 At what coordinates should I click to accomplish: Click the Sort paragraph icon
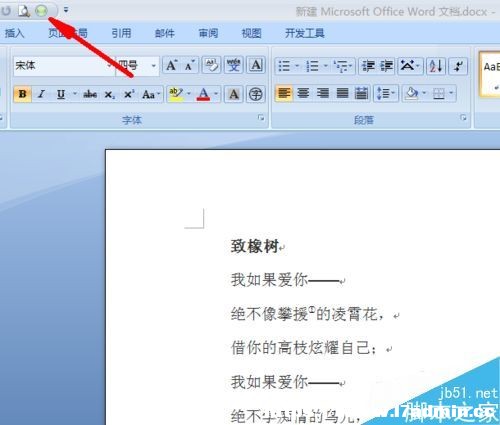click(x=436, y=66)
